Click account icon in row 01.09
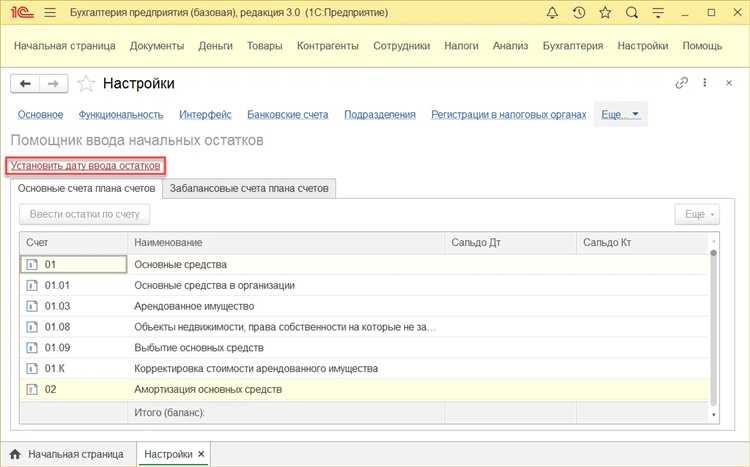 [x=32, y=348]
